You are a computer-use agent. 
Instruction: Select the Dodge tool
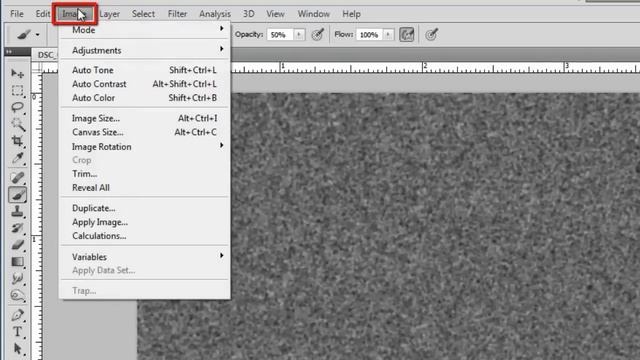[17, 296]
